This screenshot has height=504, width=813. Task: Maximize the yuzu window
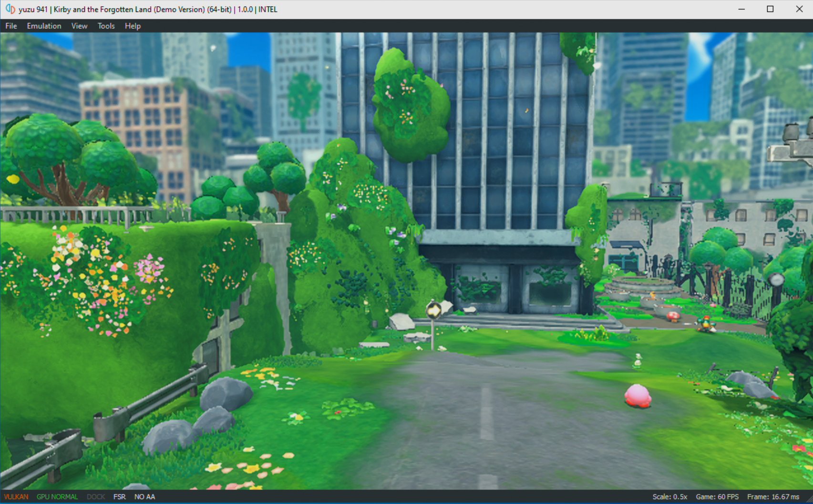pos(770,9)
